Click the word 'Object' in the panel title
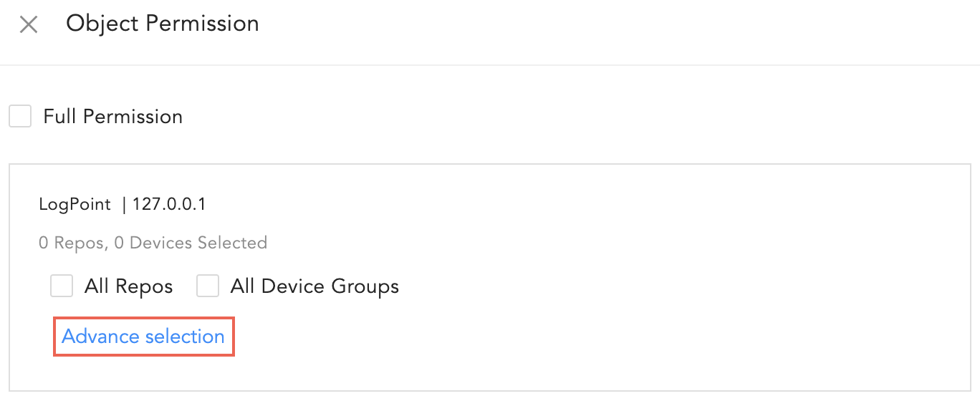 (x=102, y=24)
